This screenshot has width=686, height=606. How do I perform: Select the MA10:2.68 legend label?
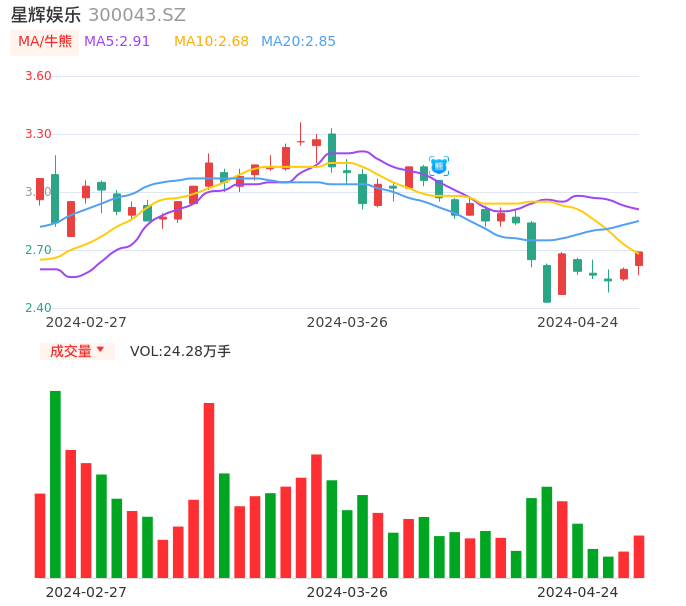tap(211, 42)
